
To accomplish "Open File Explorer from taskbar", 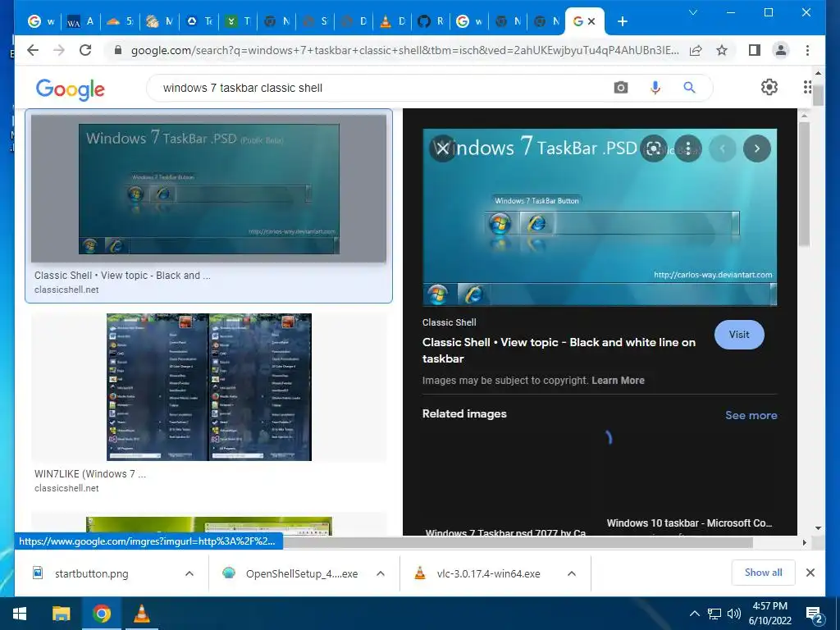I will (61, 614).
